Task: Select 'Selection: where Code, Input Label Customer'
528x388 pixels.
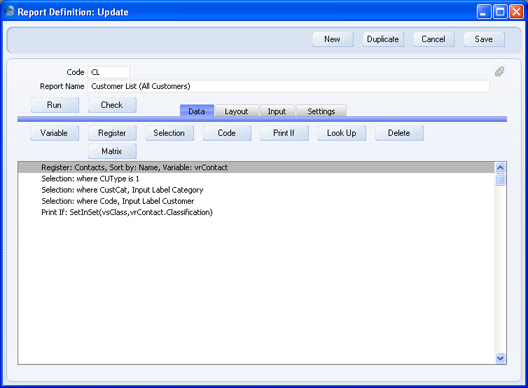Action: [x=256, y=201]
